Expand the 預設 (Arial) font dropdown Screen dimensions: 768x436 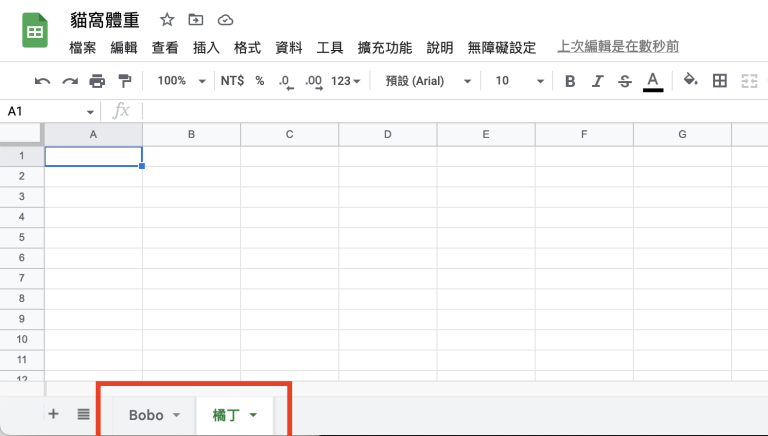(428, 81)
